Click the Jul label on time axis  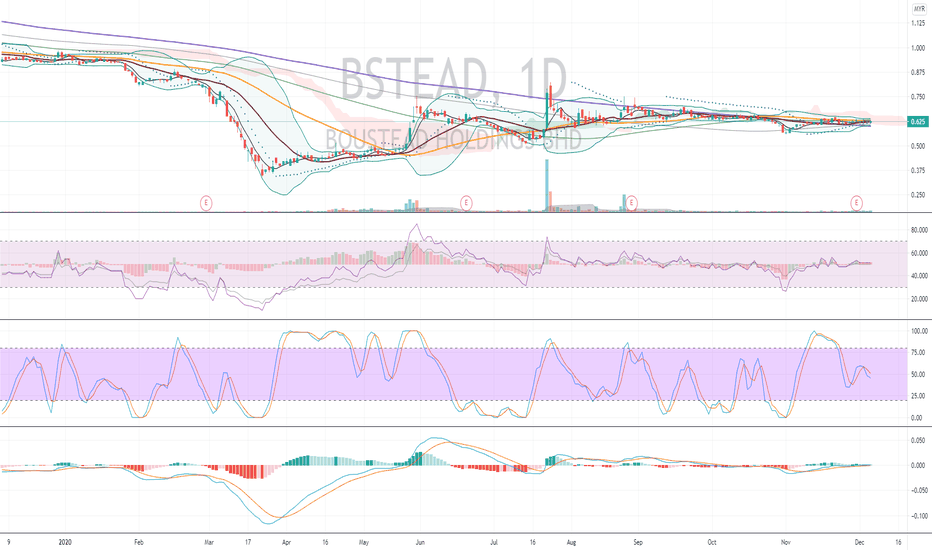click(x=494, y=542)
